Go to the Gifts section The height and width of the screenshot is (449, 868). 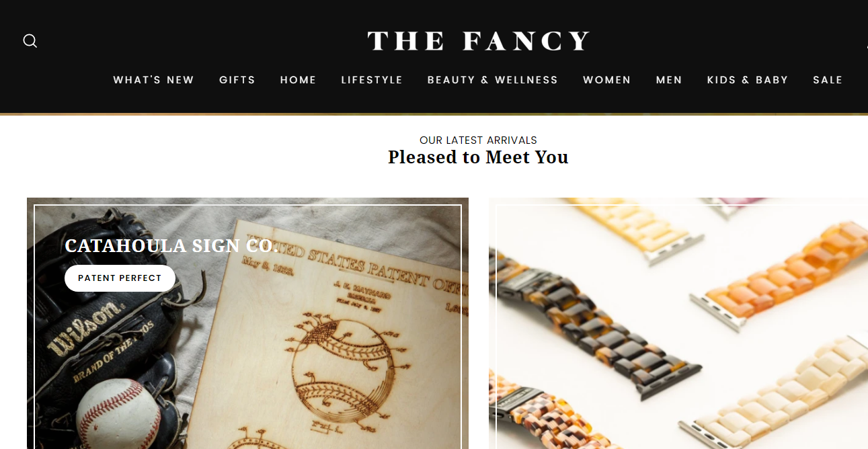[237, 80]
